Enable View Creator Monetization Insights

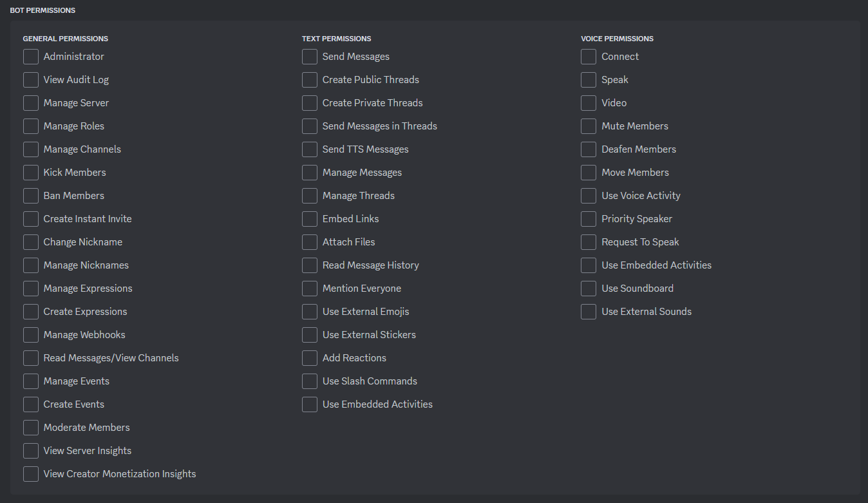pyautogui.click(x=30, y=474)
